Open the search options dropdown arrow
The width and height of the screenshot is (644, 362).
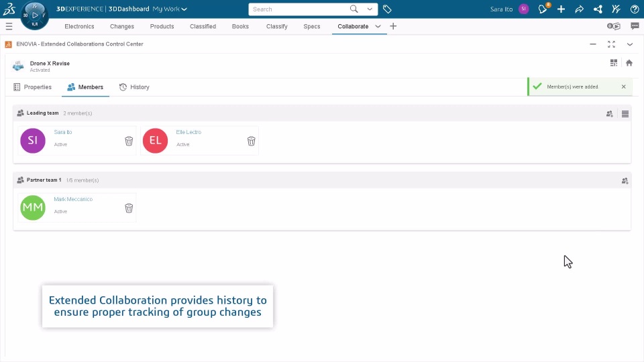click(x=370, y=9)
